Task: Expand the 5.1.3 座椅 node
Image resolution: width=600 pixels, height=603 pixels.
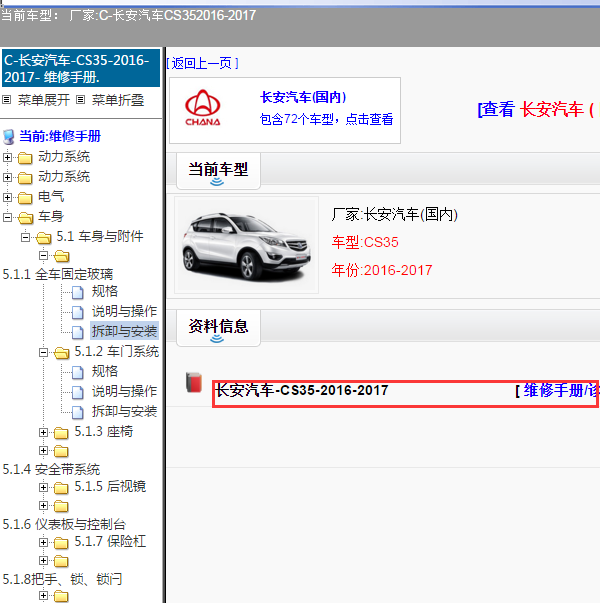Action: click(x=43, y=432)
